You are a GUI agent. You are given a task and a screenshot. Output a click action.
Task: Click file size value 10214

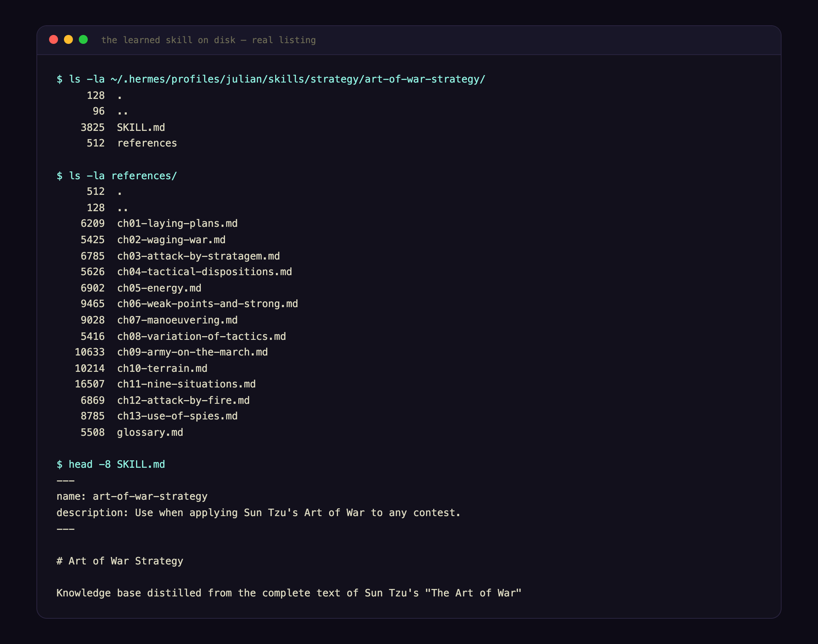(x=89, y=368)
